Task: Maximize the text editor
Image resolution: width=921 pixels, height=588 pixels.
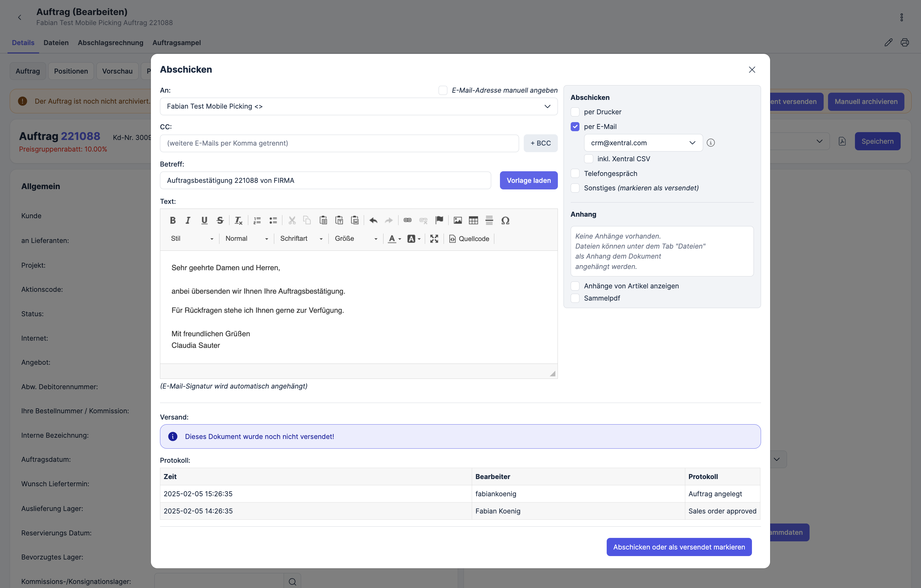Action: tap(434, 239)
